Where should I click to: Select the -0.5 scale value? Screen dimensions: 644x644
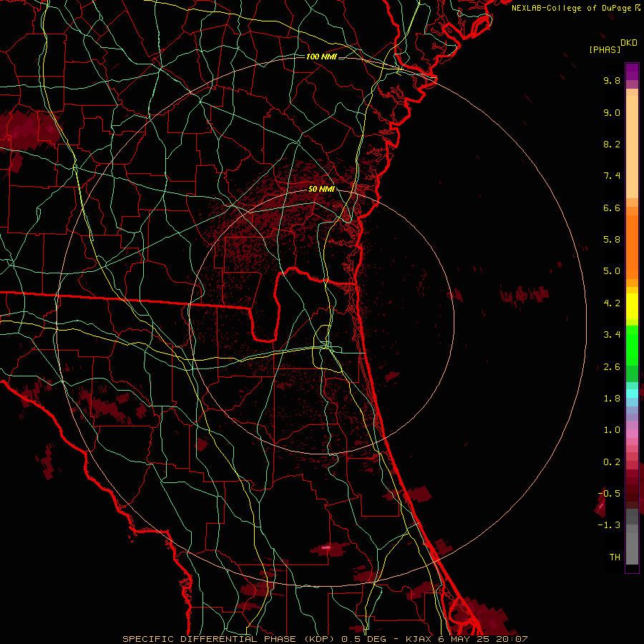click(x=609, y=493)
